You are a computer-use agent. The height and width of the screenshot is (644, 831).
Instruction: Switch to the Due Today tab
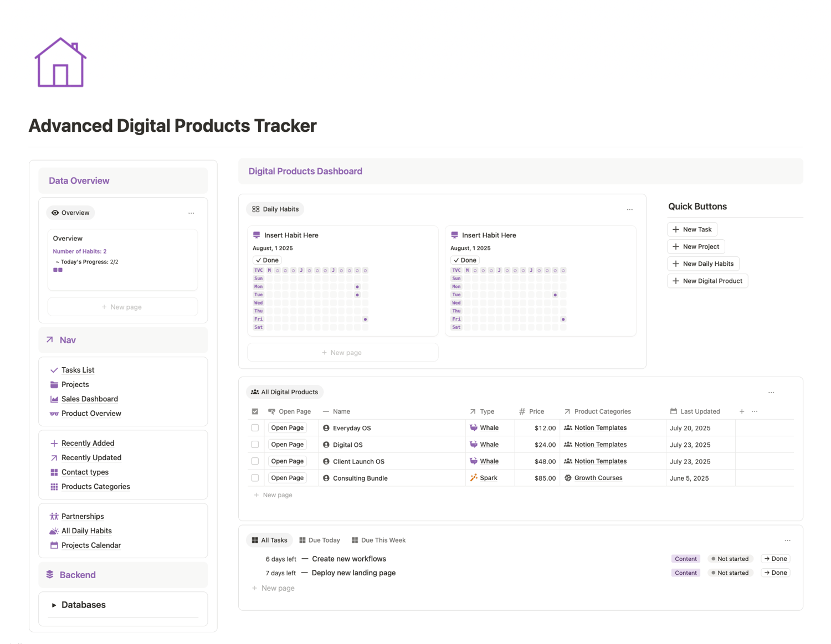[x=320, y=540]
